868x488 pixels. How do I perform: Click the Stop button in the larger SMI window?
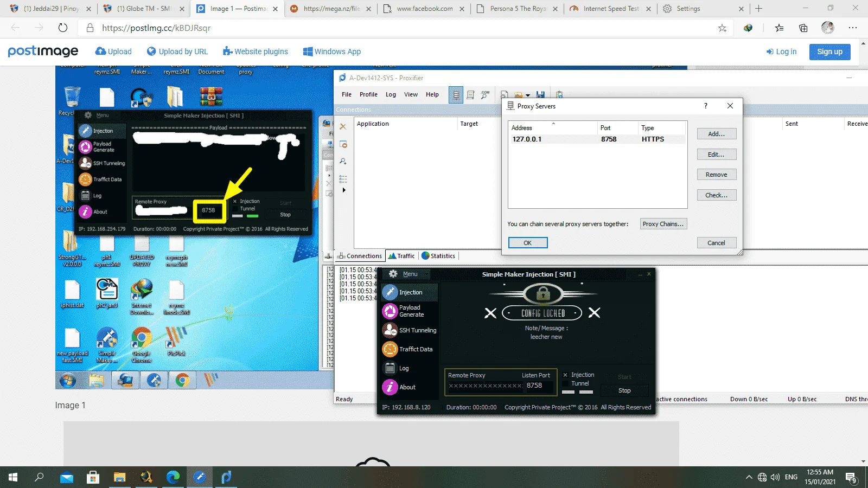click(x=624, y=390)
